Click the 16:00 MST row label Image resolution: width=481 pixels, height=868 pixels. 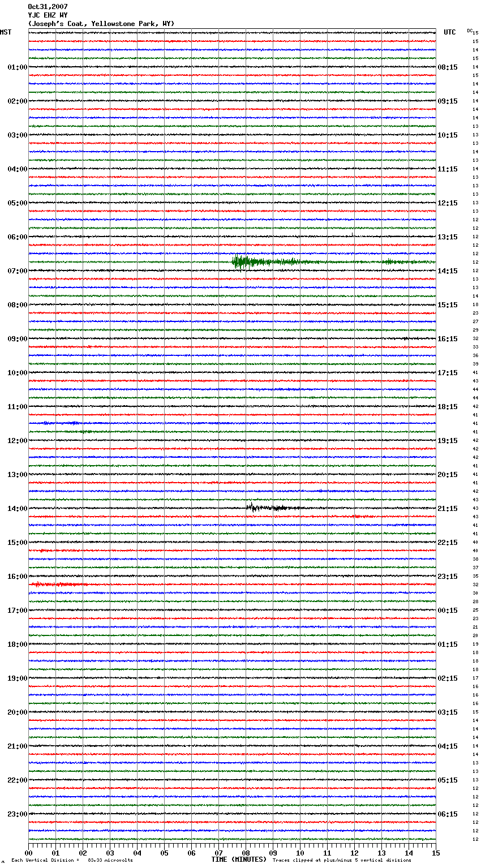18,577
